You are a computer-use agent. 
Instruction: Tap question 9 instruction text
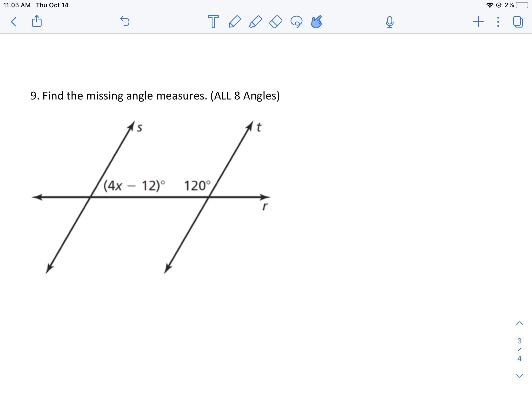tap(155, 96)
